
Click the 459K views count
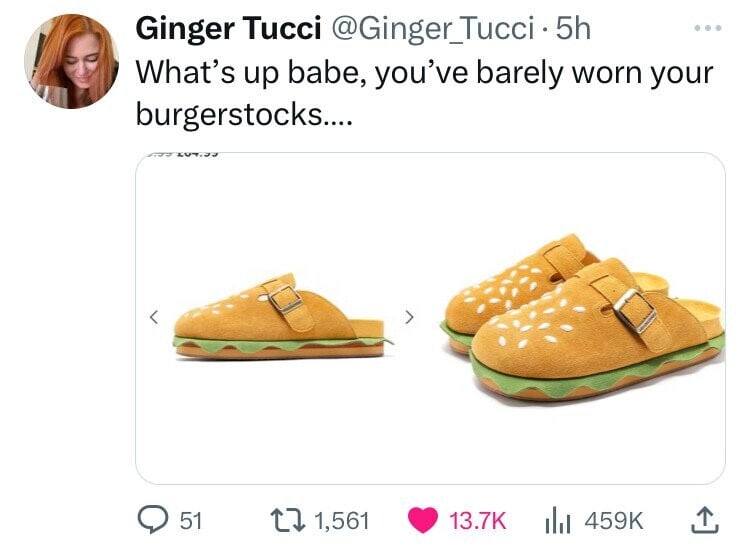click(614, 520)
